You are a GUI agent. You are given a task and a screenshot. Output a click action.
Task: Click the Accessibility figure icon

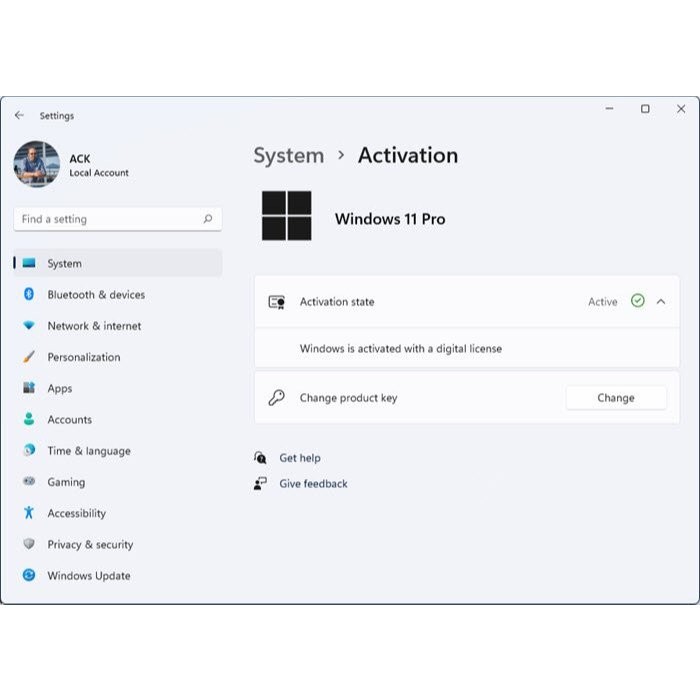[x=29, y=512]
